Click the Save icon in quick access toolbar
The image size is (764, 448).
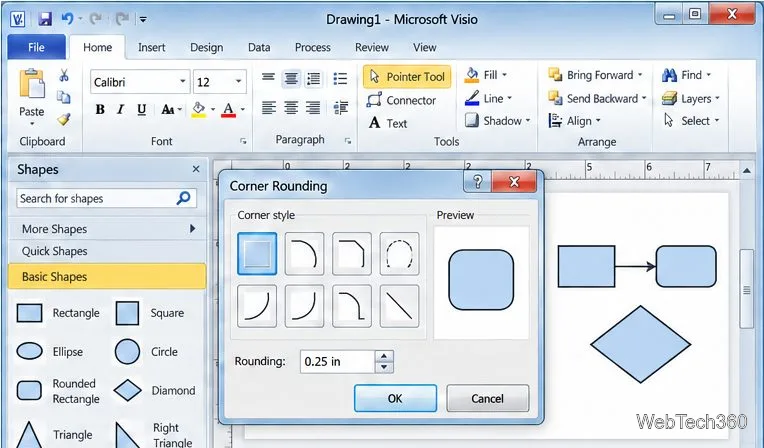[x=45, y=19]
